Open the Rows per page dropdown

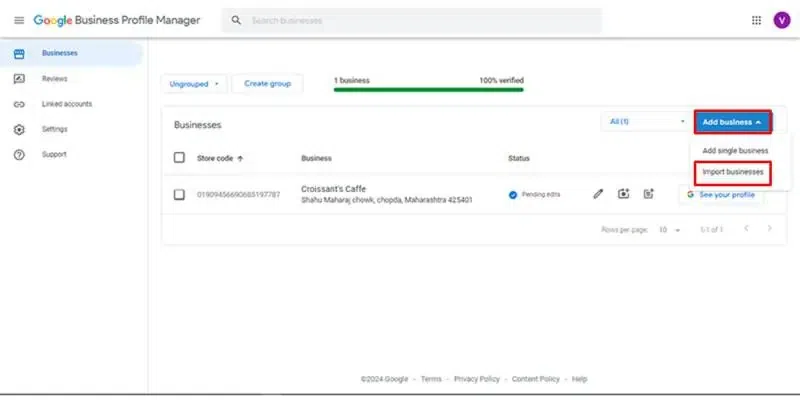[669, 230]
